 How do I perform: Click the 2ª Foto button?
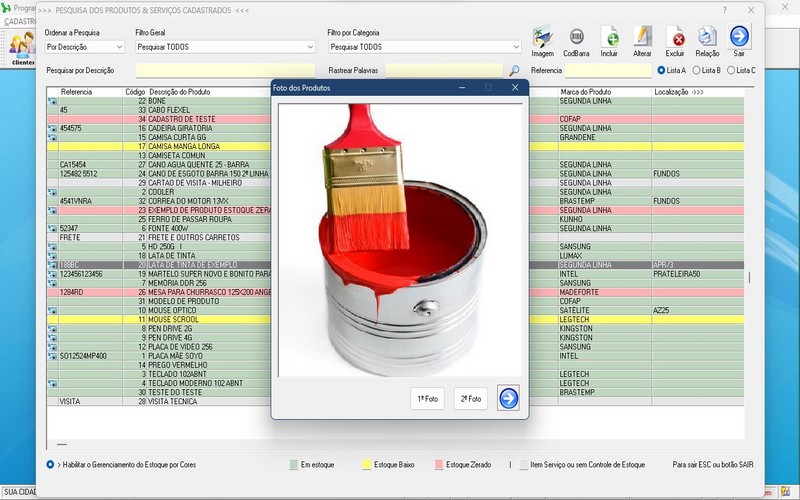click(x=470, y=399)
